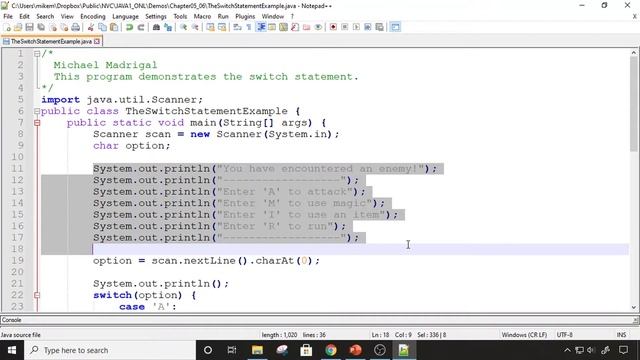Show hidden system tray icons chevron
This screenshot has width=640, height=360.
(x=567, y=350)
